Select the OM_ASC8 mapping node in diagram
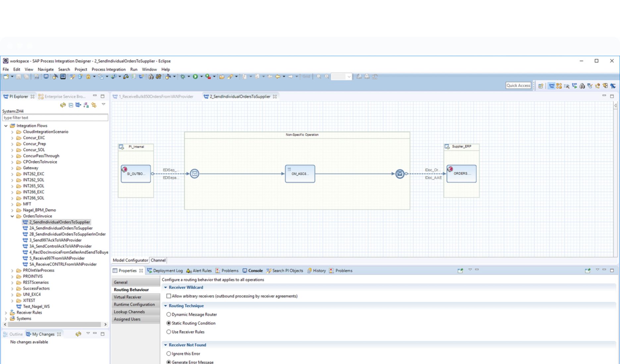Screen dimensions: 620x364 pos(300,174)
